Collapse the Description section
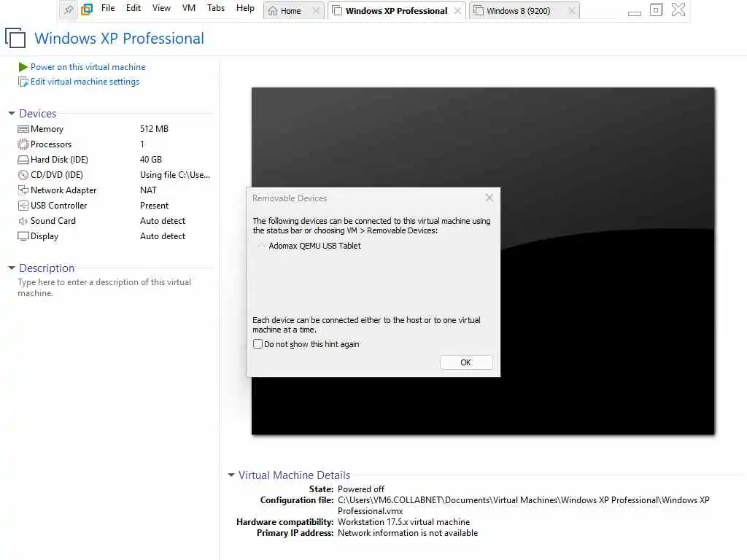Screen dimensions: 747x560 pyautogui.click(x=12, y=268)
